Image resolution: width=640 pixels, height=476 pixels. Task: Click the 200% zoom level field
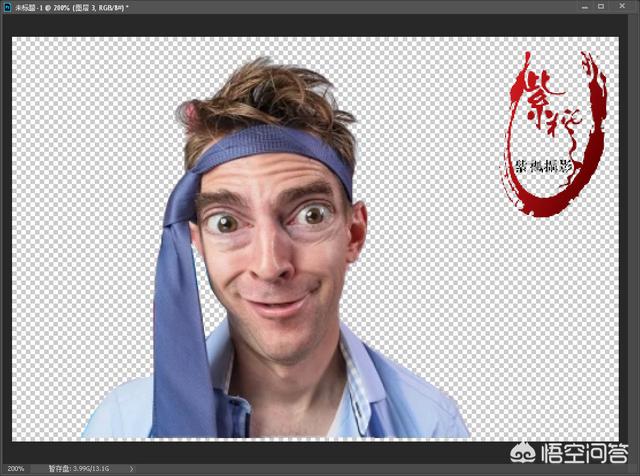17,468
